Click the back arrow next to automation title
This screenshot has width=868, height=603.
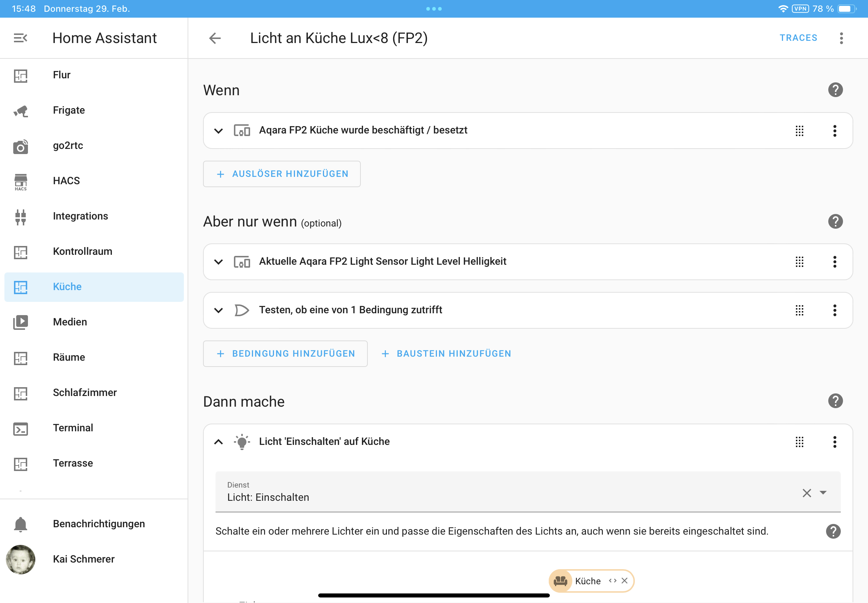(x=215, y=38)
